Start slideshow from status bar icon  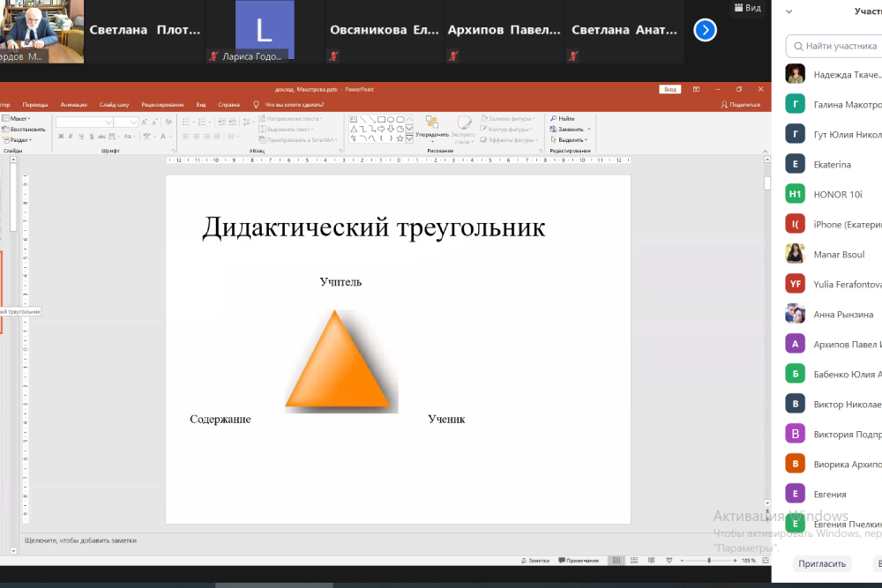[669, 561]
